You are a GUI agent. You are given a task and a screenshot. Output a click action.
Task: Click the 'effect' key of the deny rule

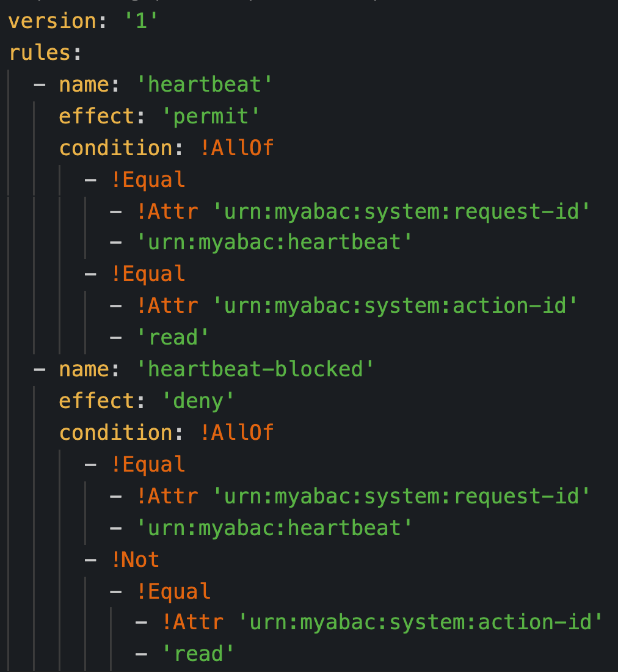pos(96,401)
